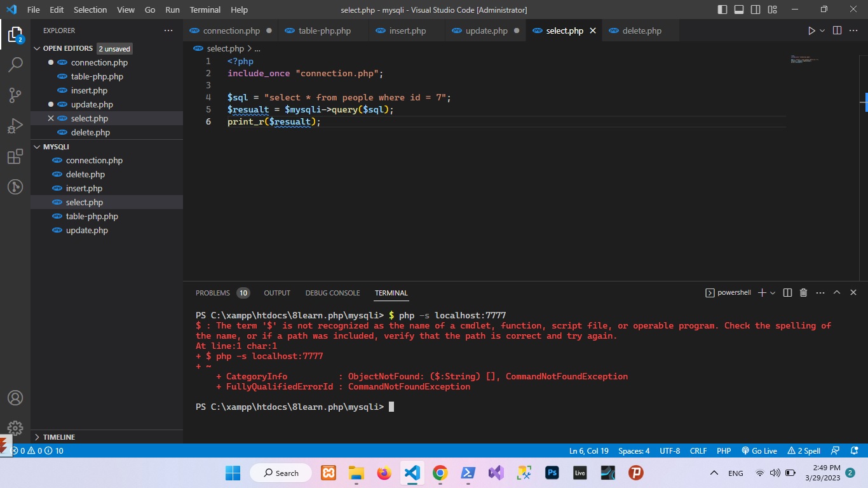
Task: Toggle the Secondary Side Bar layout
Action: pyautogui.click(x=756, y=10)
